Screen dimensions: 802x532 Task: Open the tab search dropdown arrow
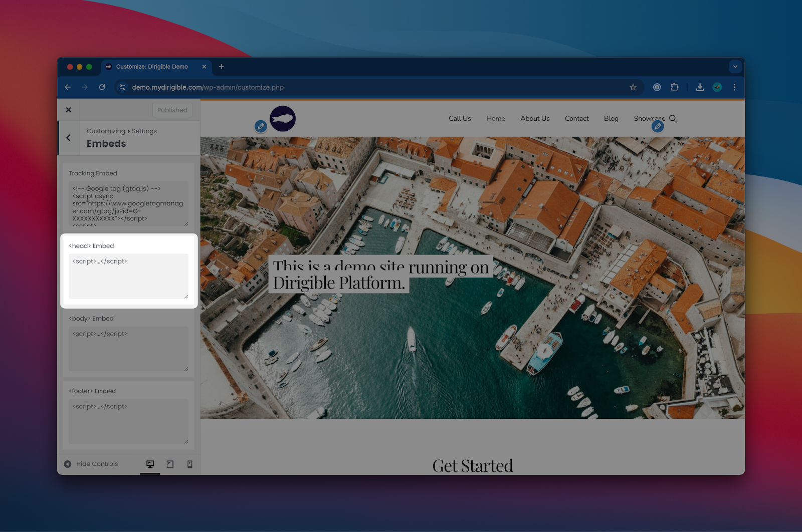(735, 67)
